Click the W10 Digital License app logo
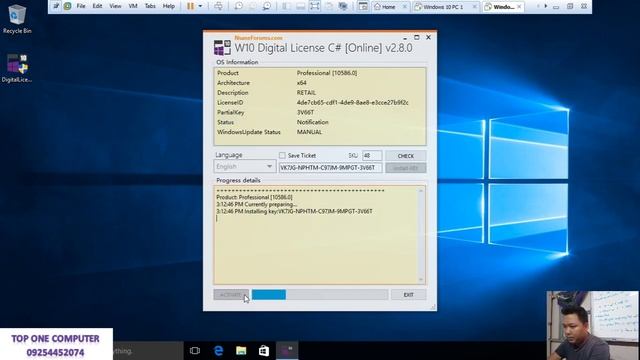640x360 pixels. pyautogui.click(x=222, y=47)
